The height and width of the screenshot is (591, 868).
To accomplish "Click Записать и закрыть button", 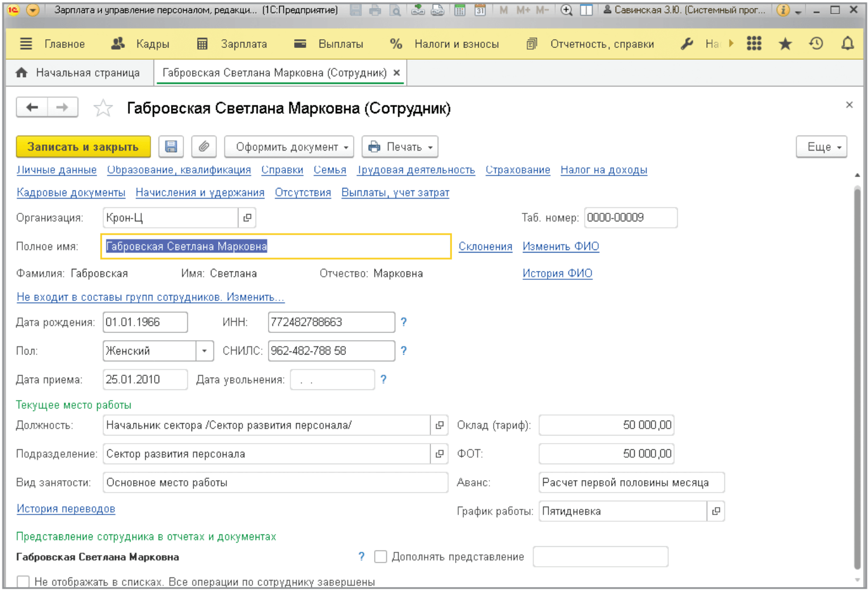I will click(83, 147).
